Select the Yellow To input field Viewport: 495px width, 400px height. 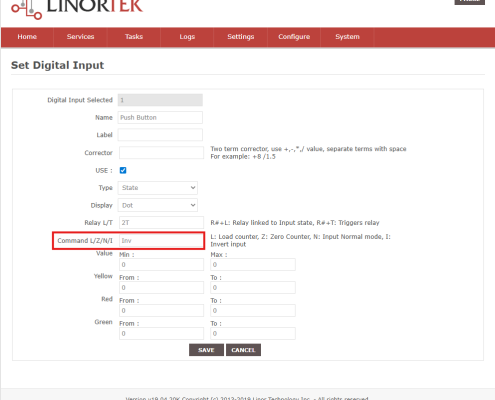pyautogui.click(x=253, y=288)
